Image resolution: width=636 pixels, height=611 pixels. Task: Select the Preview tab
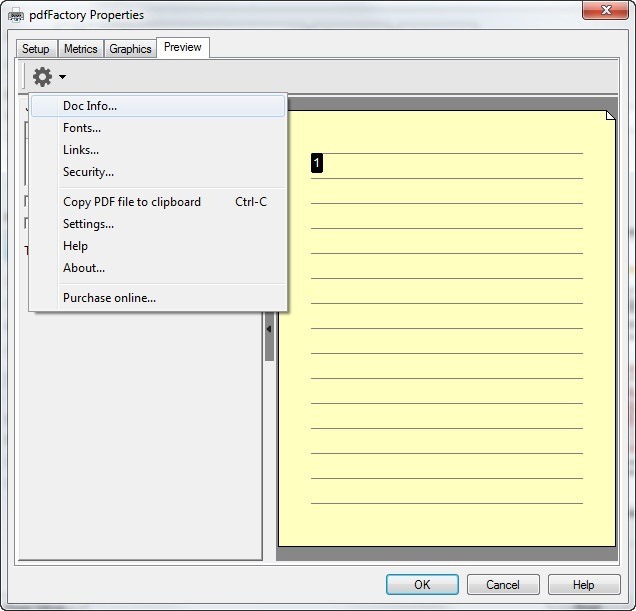(x=183, y=47)
